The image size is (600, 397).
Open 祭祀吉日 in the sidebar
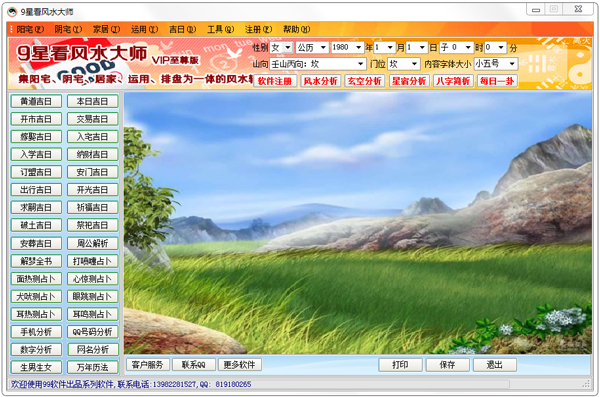[x=93, y=225]
